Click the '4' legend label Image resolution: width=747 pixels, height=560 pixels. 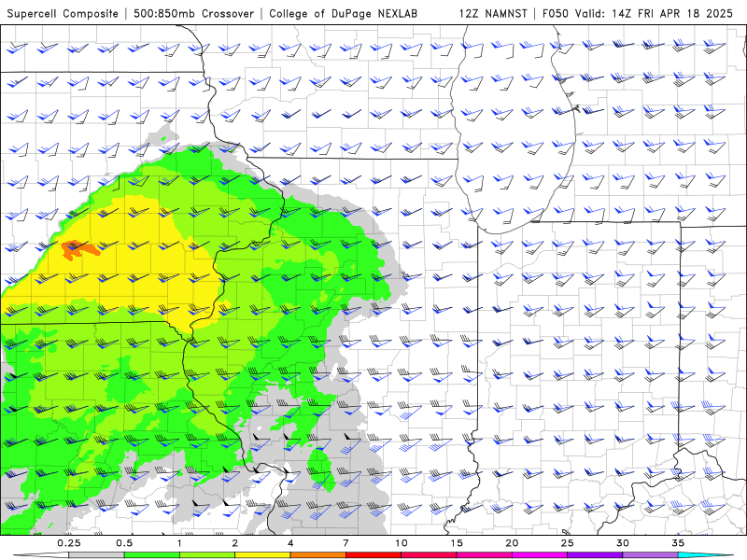pyautogui.click(x=290, y=543)
